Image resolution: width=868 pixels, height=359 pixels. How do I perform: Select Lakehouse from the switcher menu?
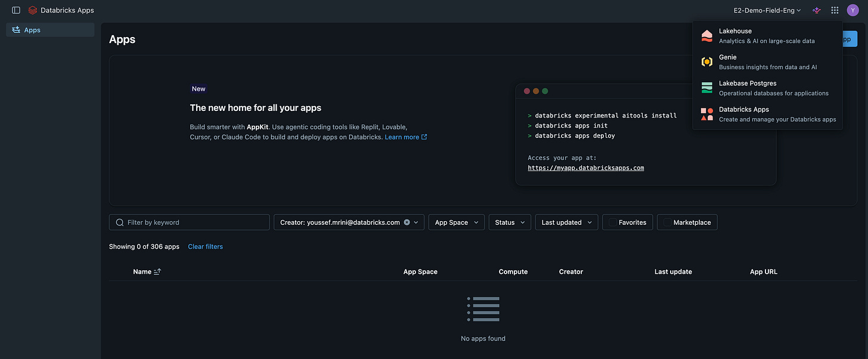767,36
